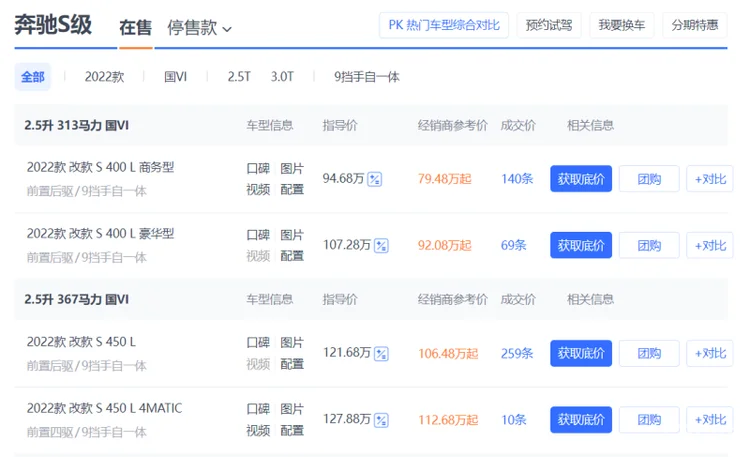Click the 奔驰S级 title
The width and height of the screenshot is (750, 457).
tap(53, 25)
